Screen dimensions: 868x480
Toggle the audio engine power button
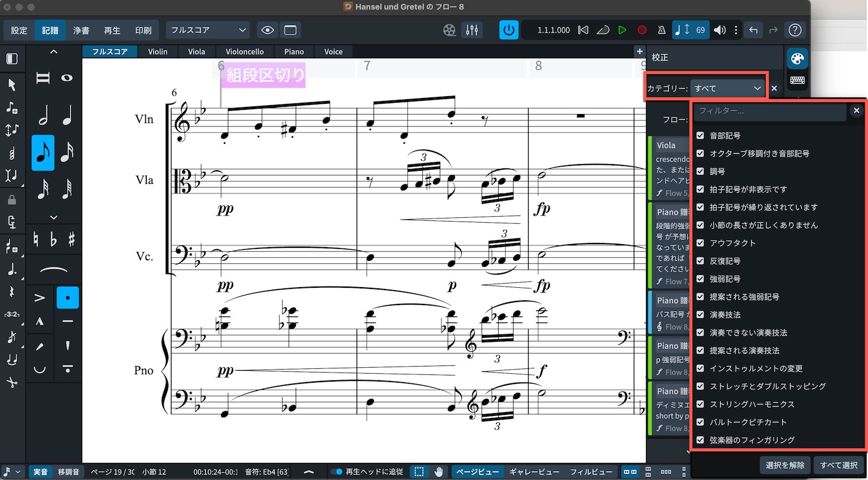[x=509, y=30]
